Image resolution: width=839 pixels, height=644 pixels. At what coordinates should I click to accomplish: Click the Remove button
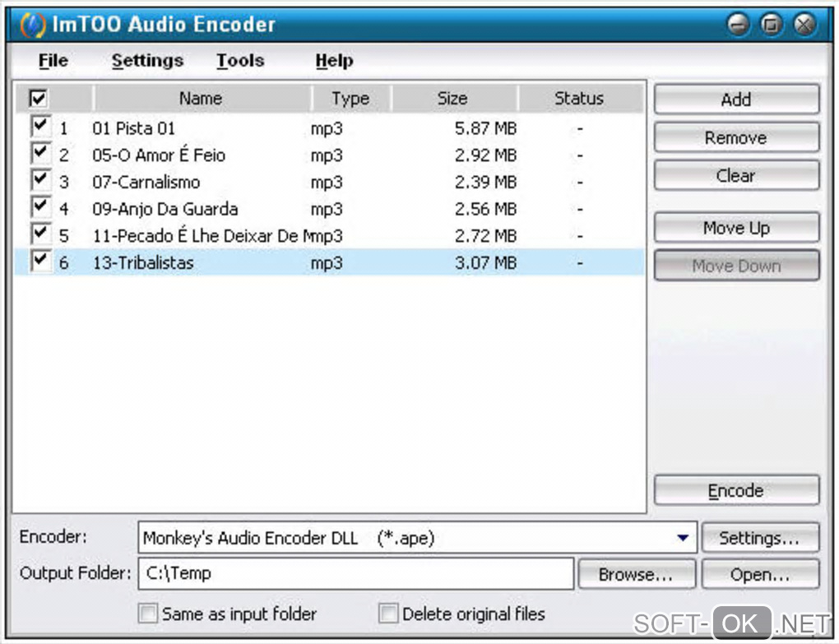coord(736,137)
